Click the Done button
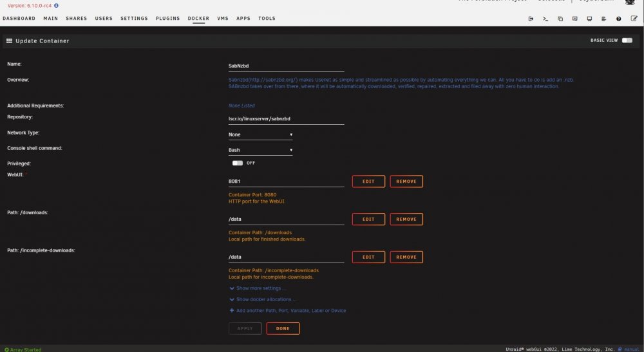Screen dimensions: 644x352 tap(283, 328)
